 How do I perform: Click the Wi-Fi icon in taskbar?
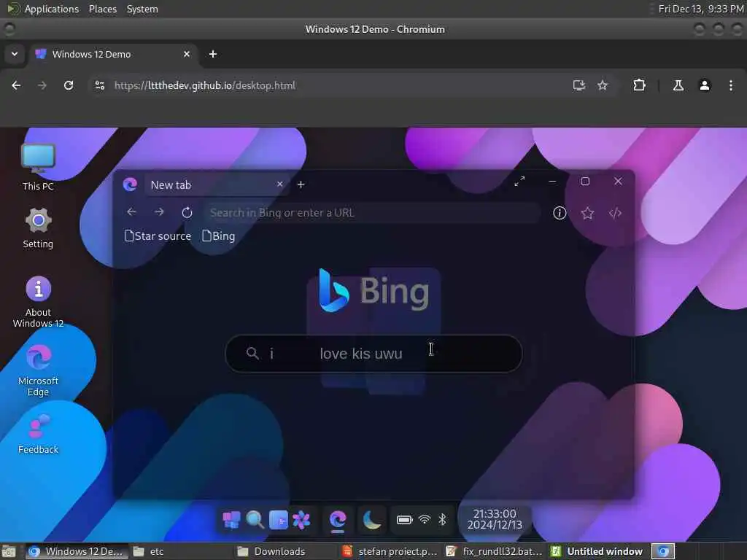tap(425, 519)
